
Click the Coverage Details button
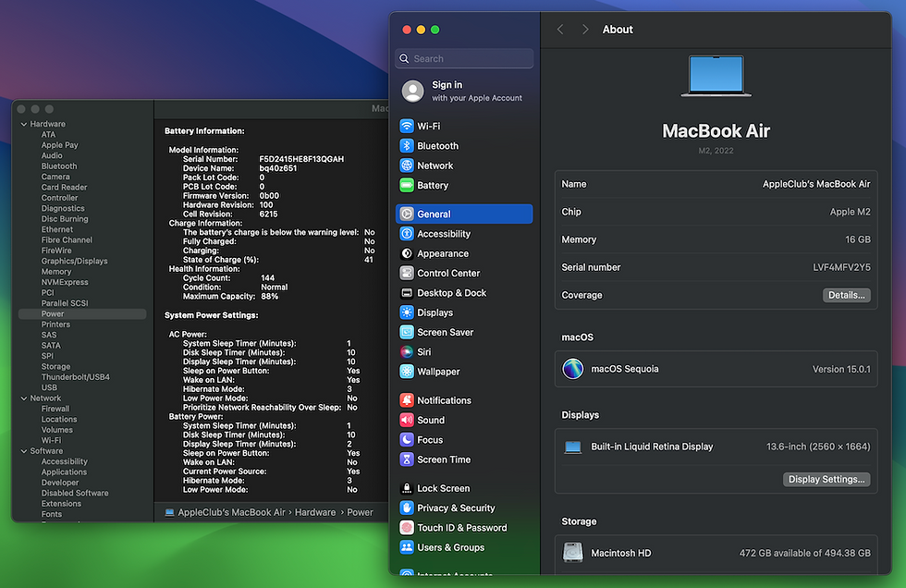847,295
